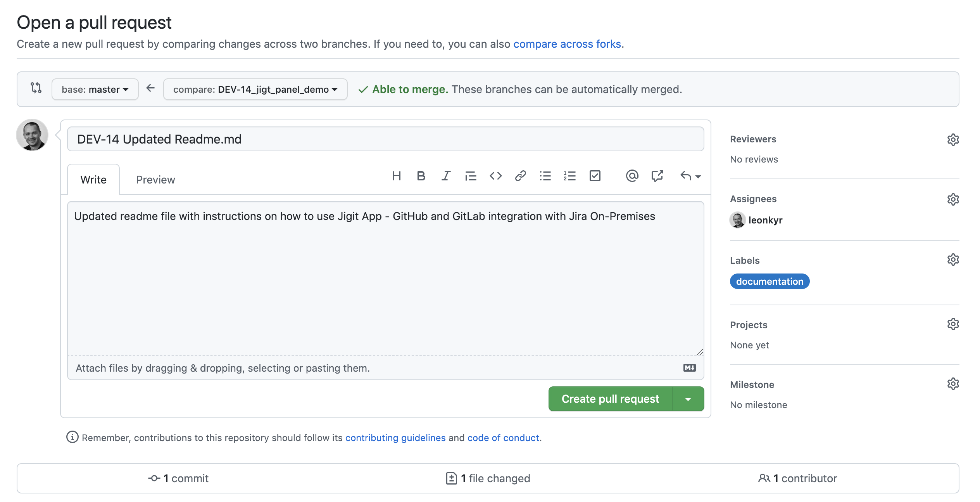
Task: Mention a user with @ icon
Action: coord(632,176)
